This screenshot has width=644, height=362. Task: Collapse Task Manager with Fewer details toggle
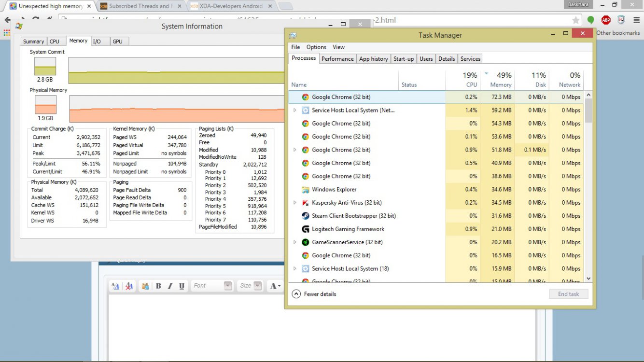[314, 293]
